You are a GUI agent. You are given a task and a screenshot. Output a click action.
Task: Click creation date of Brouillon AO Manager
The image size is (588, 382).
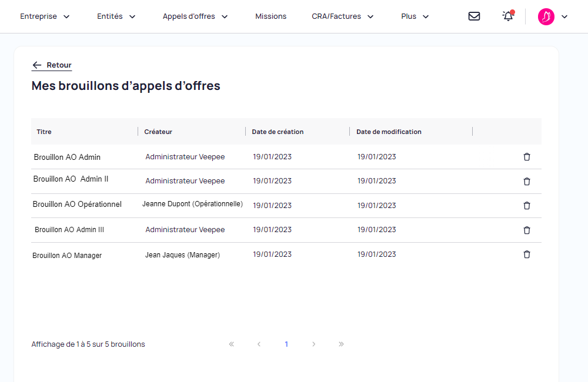pyautogui.click(x=272, y=254)
